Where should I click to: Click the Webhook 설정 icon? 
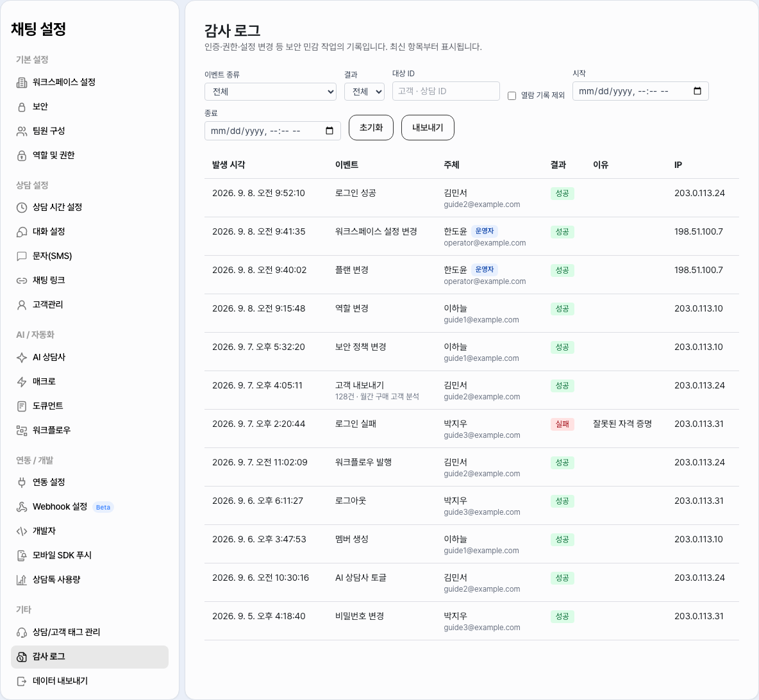point(22,507)
